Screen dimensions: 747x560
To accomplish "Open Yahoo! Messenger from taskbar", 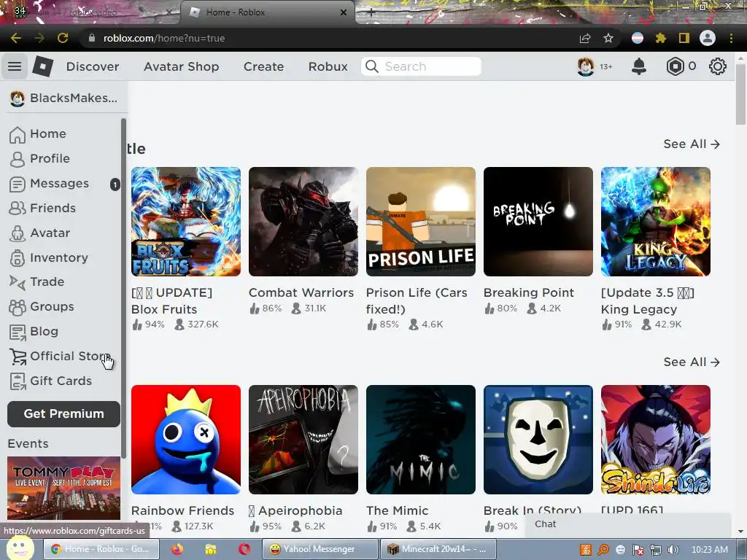I will click(320, 549).
